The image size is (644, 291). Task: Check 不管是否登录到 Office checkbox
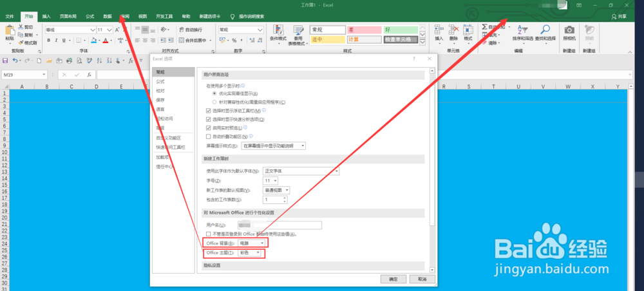tap(208, 234)
